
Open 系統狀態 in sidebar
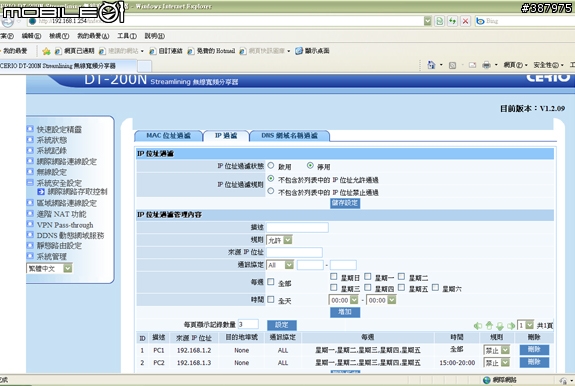coord(52,140)
